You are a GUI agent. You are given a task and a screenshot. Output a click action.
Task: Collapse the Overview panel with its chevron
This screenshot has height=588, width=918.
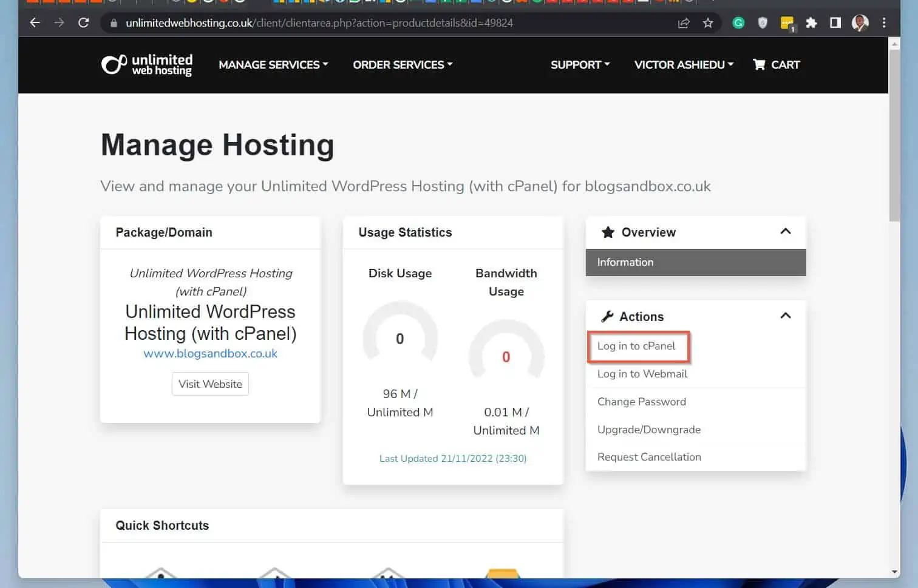click(785, 231)
